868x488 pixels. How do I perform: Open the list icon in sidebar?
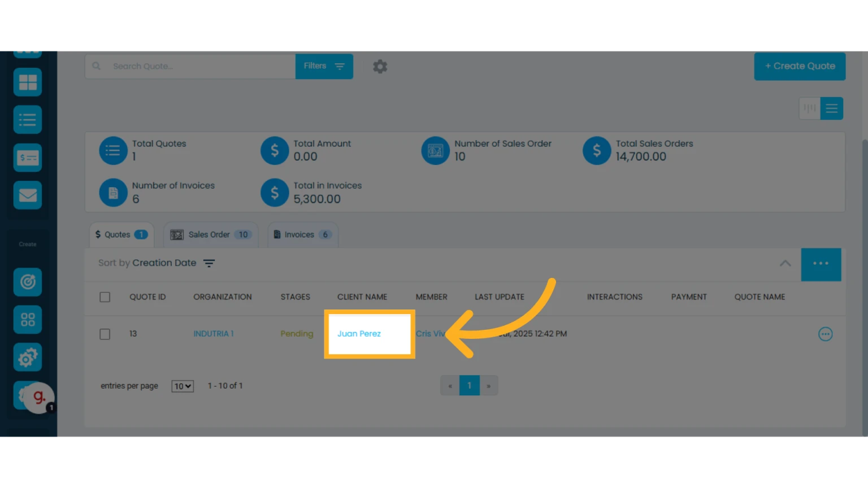click(28, 120)
